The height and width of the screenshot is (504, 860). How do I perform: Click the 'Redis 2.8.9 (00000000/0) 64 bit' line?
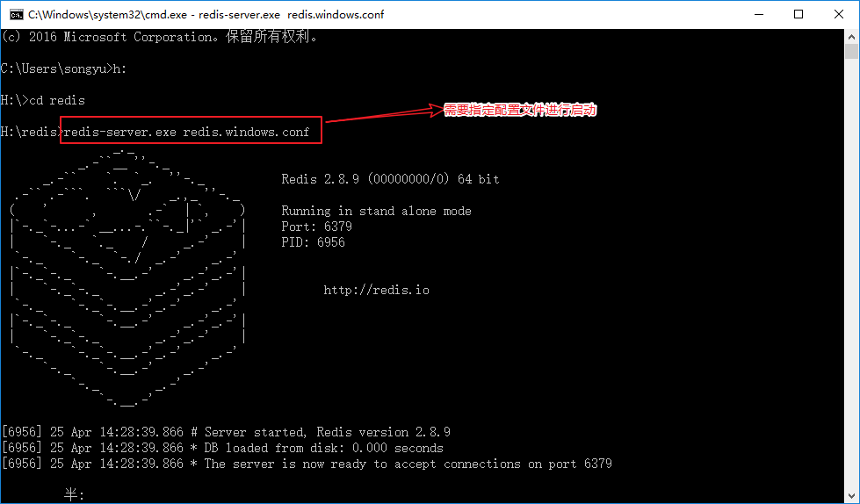pos(391,179)
